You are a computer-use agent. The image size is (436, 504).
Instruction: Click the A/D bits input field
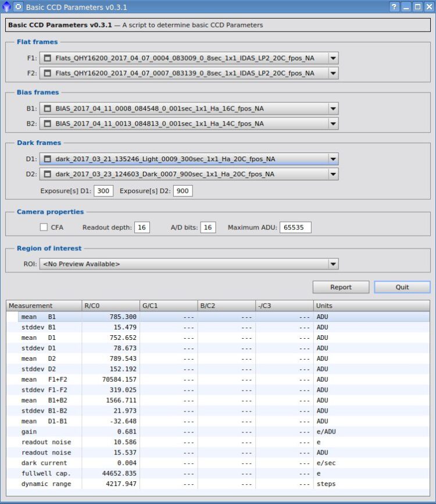coord(208,227)
